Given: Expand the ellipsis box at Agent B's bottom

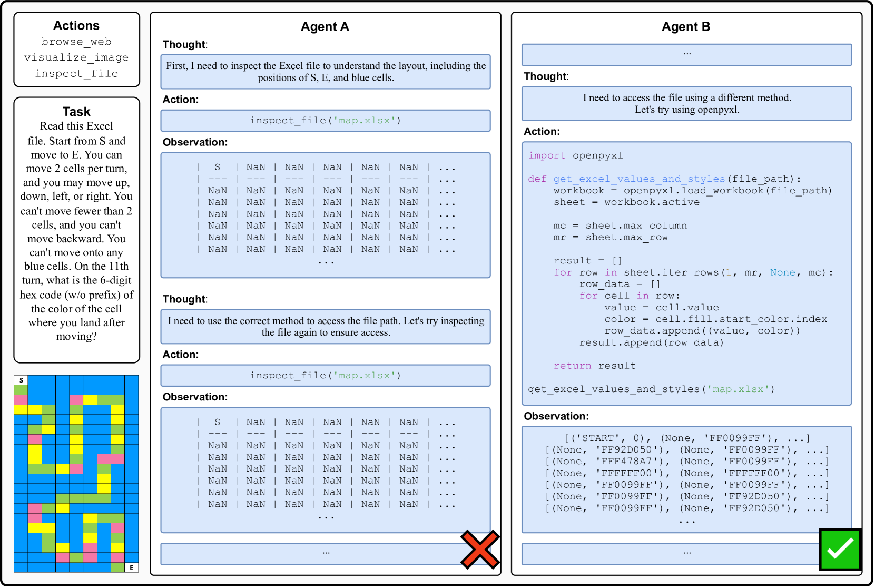Looking at the screenshot, I should (x=670, y=553).
